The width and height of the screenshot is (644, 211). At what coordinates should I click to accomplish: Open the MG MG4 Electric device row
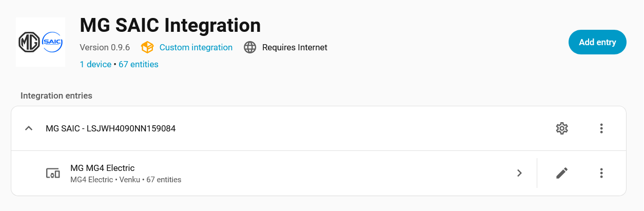[x=102, y=168]
